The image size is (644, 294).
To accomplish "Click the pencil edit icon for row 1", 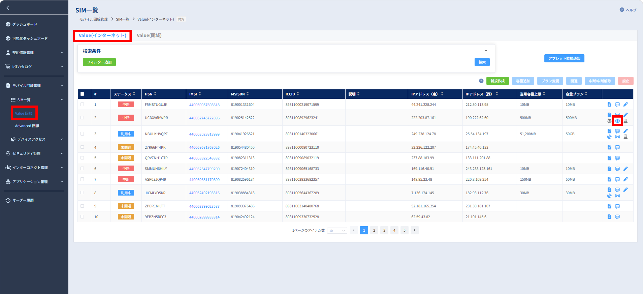I will 625,104.
